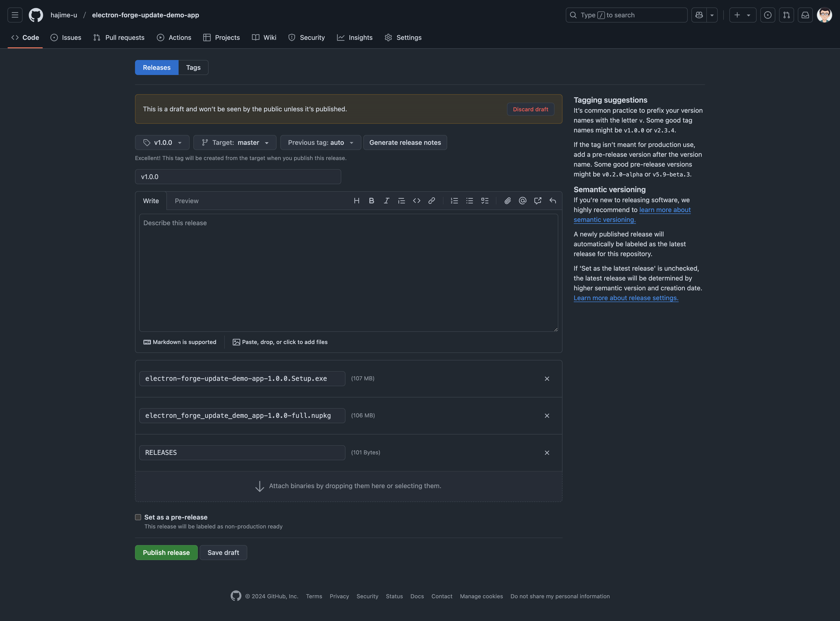Switch to the Write tab
Image resolution: width=840 pixels, height=621 pixels.
tap(151, 201)
